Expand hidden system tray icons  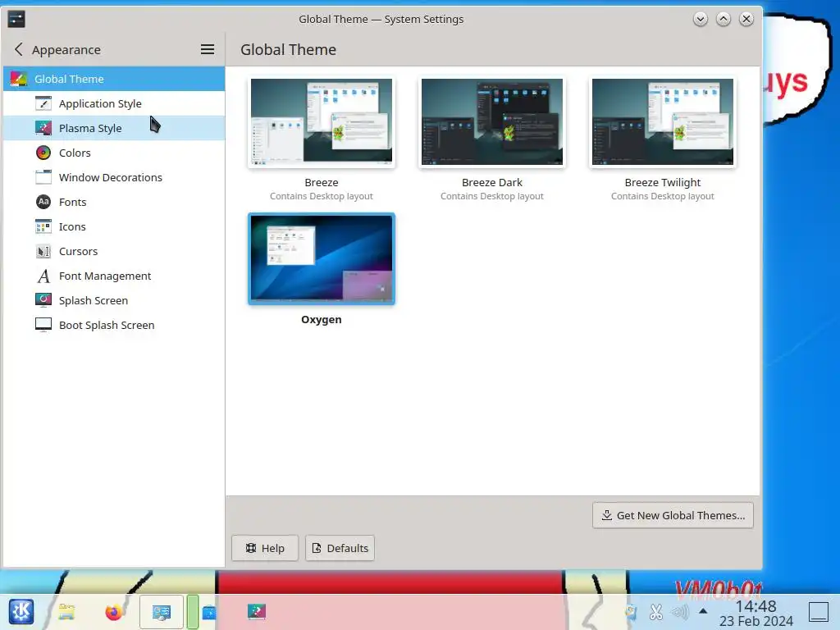703,611
